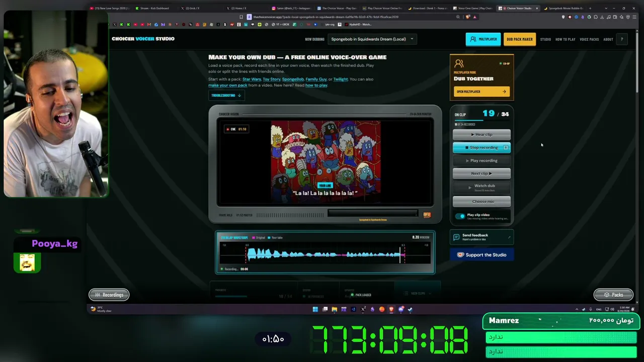This screenshot has height=362, width=644.
Task: Click the orange monitor power icon
Action: click(427, 215)
